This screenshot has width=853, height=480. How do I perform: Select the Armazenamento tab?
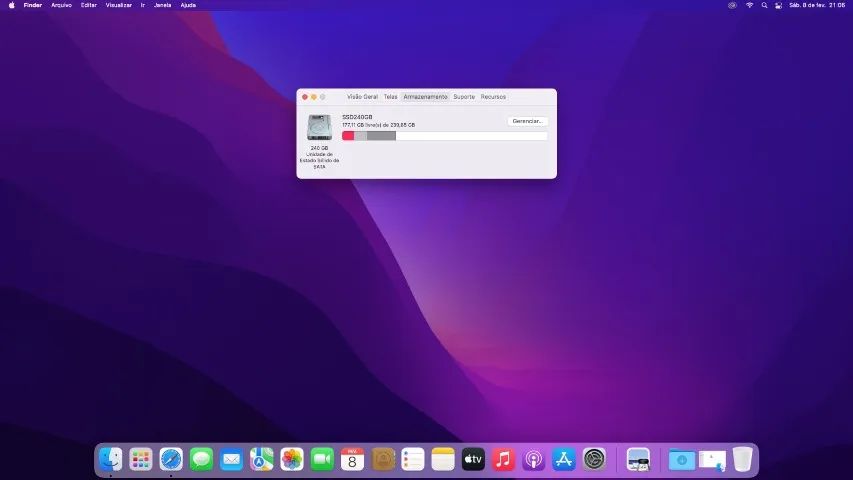point(425,97)
